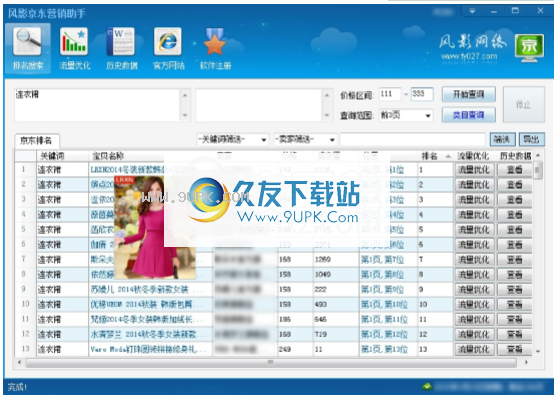The width and height of the screenshot is (555, 400).
Task: Open the 第1页,第7位 position link
Action: 382,259
